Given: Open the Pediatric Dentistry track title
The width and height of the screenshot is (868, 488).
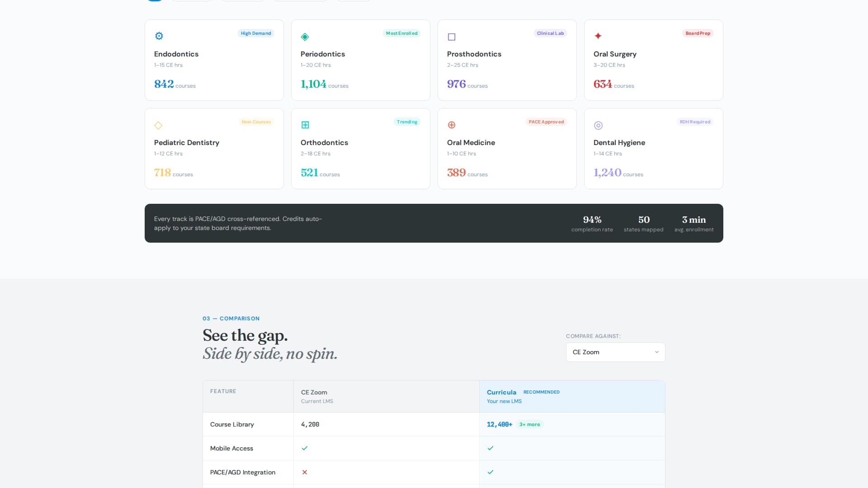Looking at the screenshot, I should (187, 143).
